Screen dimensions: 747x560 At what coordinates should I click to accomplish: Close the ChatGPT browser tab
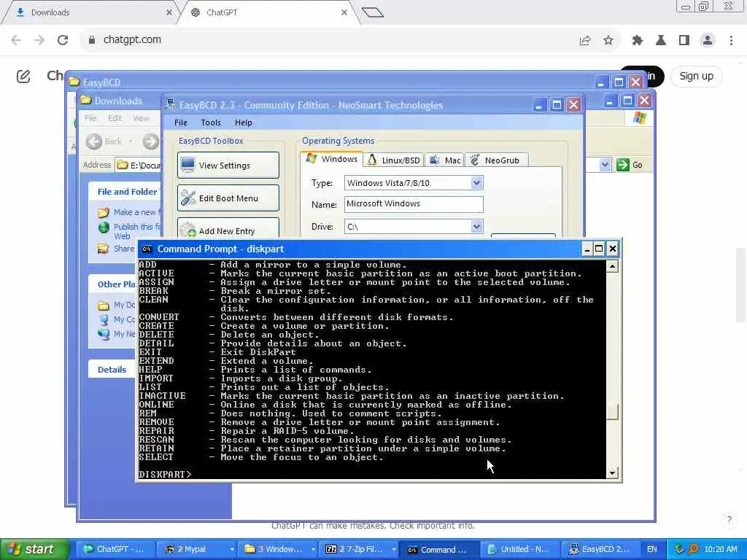point(344,12)
